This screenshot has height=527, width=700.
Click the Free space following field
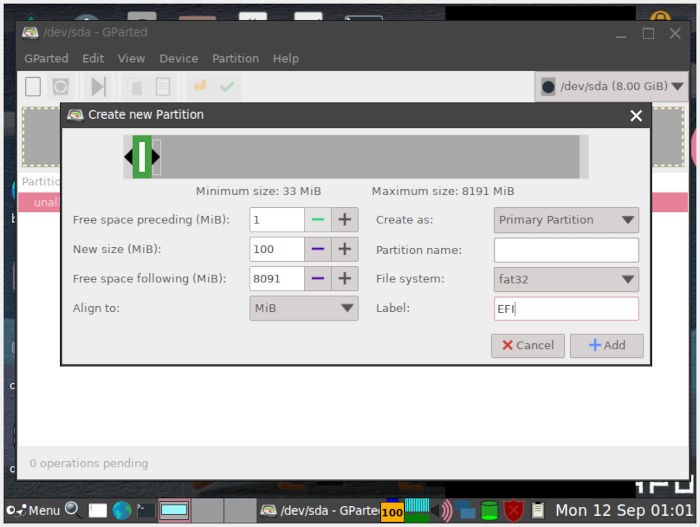click(277, 278)
